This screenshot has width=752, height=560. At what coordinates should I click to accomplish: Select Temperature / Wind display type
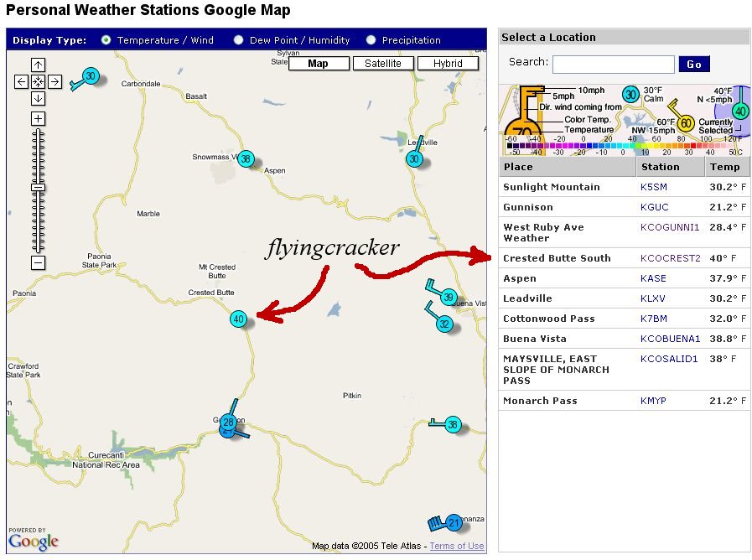click(x=106, y=40)
